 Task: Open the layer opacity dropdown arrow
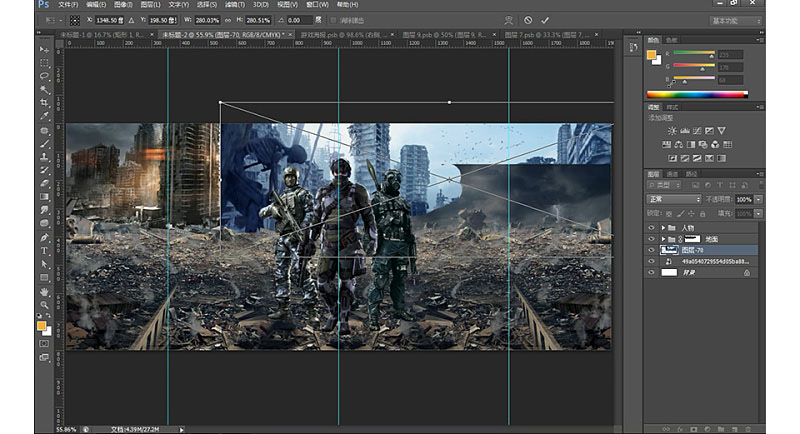point(759,199)
